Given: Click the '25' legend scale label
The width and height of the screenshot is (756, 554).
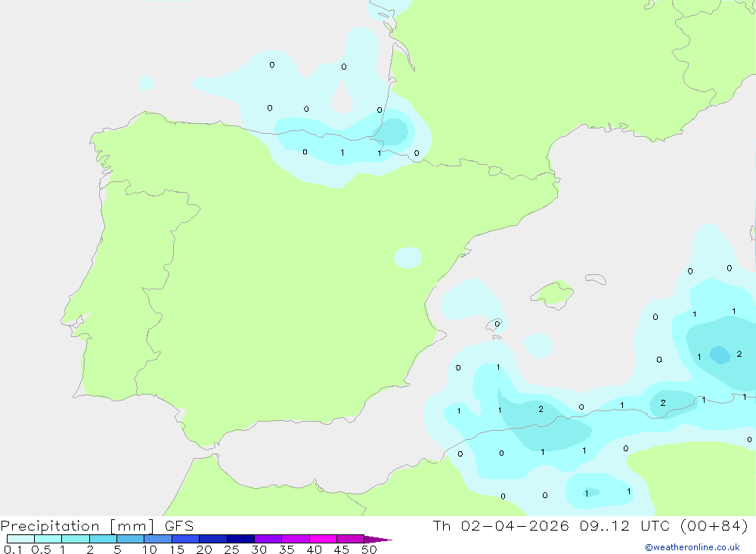Looking at the screenshot, I should tap(231, 549).
